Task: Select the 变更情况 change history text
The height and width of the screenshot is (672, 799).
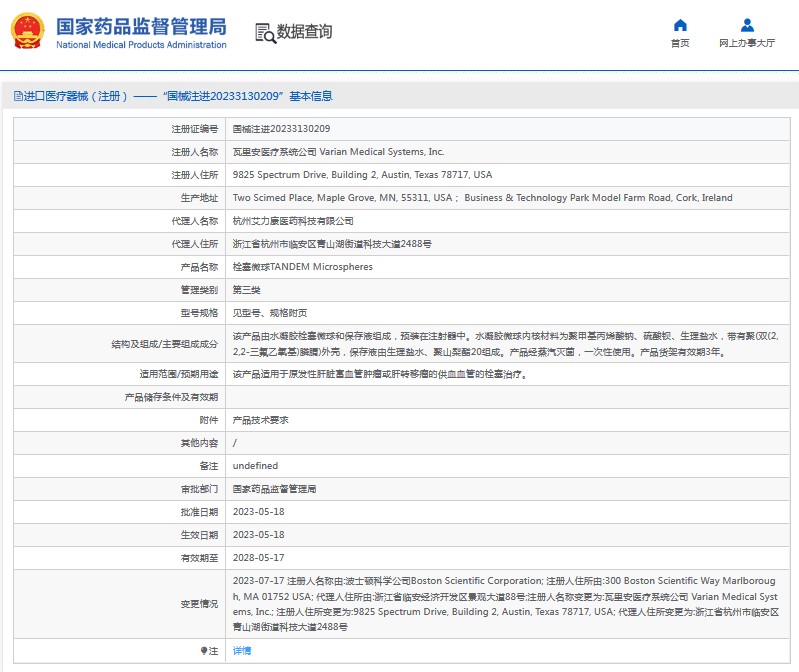Action: [505, 604]
